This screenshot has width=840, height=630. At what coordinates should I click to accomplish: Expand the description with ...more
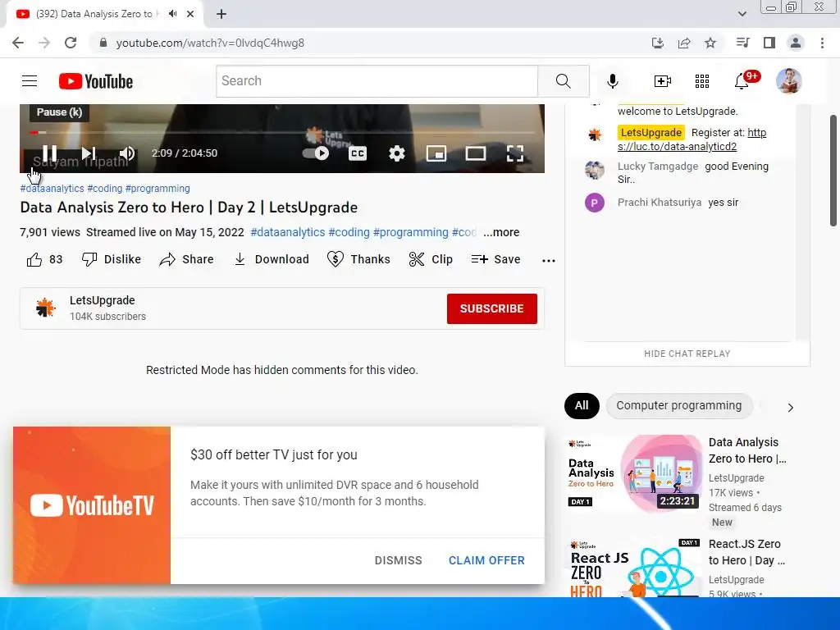(x=501, y=232)
